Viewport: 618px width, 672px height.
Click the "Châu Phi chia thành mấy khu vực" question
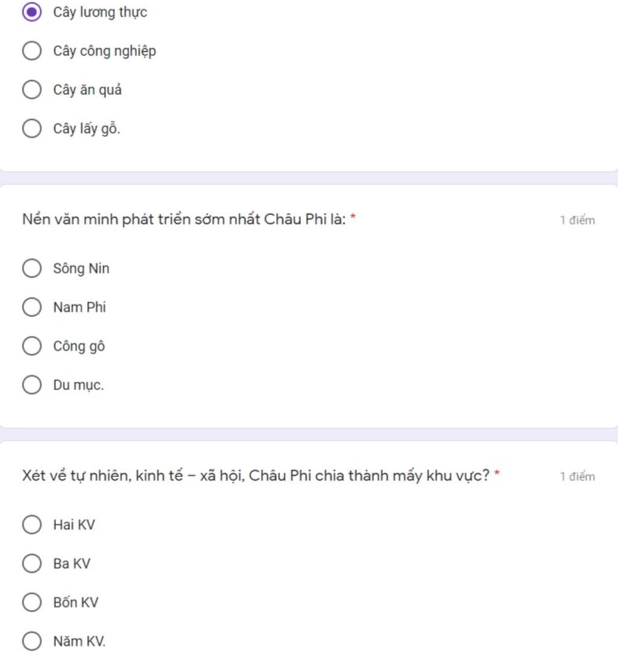pyautogui.click(x=256, y=476)
